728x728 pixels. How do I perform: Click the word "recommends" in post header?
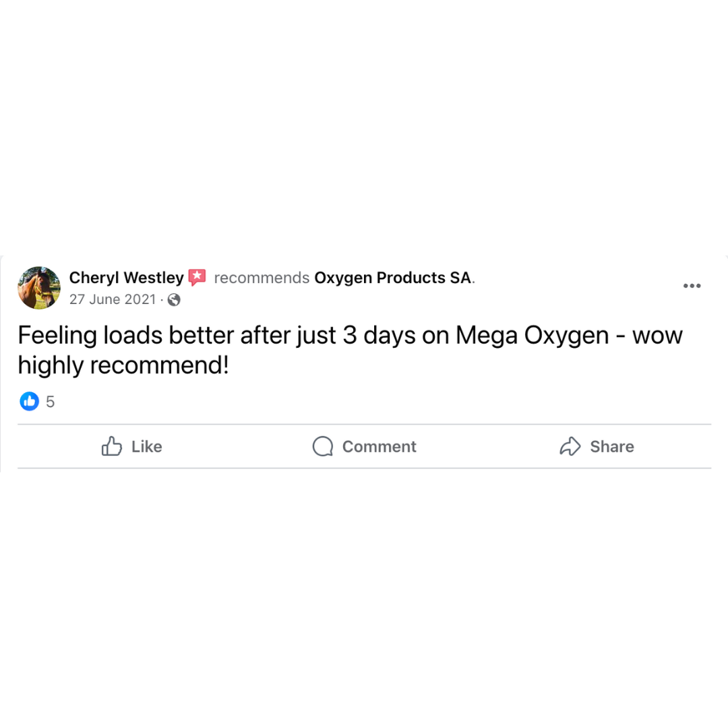coord(262,278)
